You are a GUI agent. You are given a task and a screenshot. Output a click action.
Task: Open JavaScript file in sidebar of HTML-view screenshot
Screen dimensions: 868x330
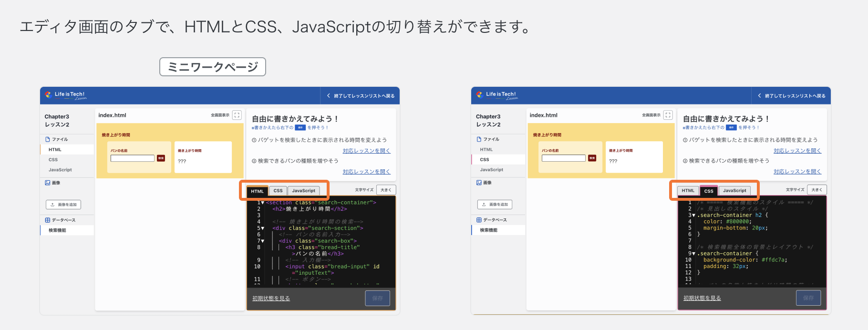(x=67, y=170)
